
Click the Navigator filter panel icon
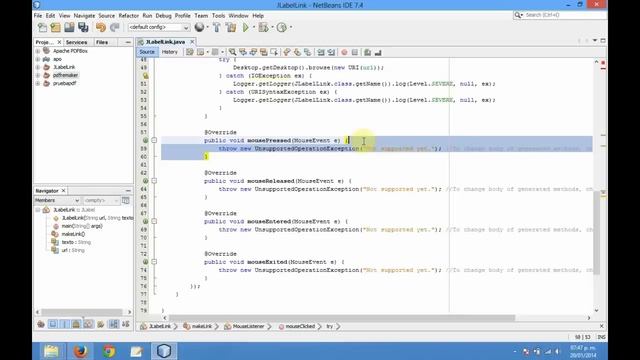tap(126, 200)
